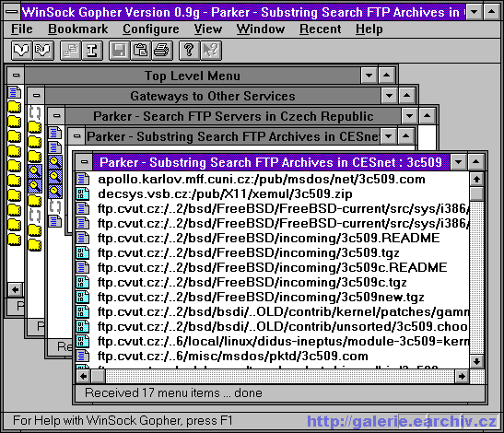Open the View menu
Viewport: 504px width, 433px height.
pyautogui.click(x=208, y=29)
